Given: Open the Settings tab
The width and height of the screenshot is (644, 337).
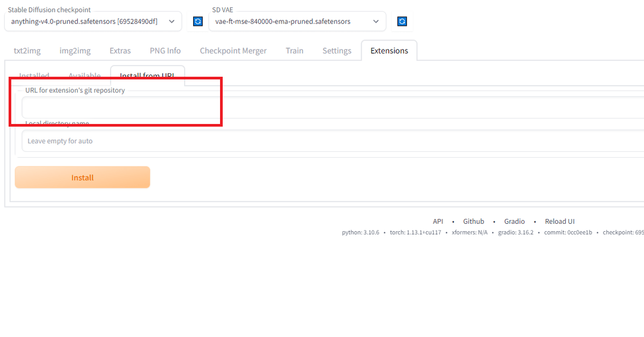Looking at the screenshot, I should coord(336,50).
